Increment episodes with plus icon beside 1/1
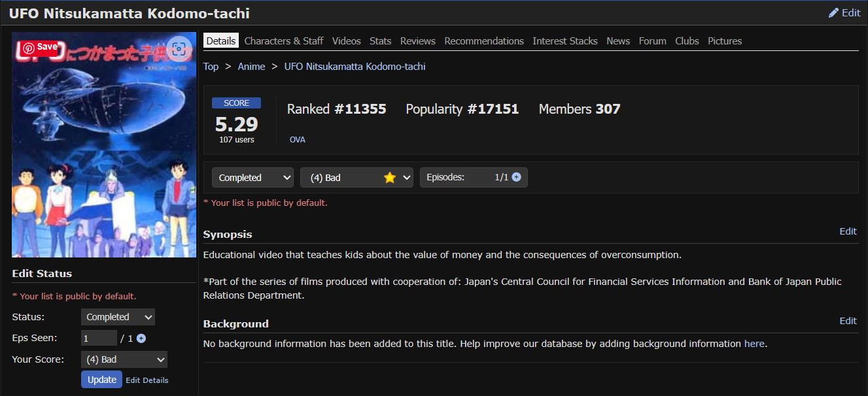 coord(516,177)
